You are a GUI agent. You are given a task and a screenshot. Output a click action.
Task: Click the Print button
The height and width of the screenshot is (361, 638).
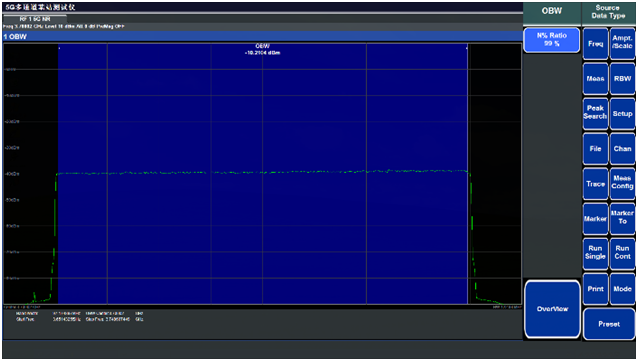595,289
